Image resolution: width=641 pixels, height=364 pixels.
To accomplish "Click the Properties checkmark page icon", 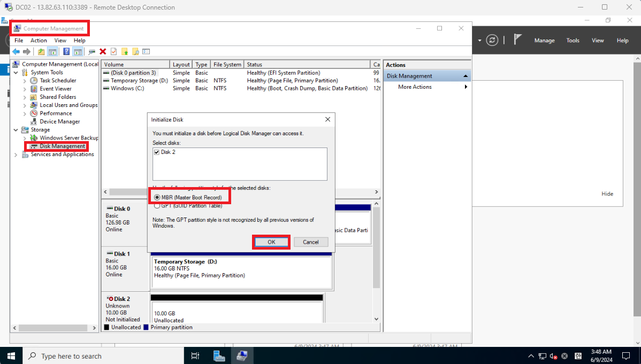I will [x=113, y=51].
